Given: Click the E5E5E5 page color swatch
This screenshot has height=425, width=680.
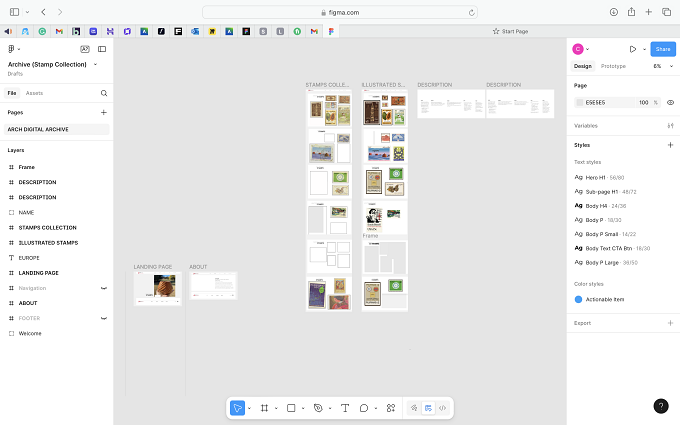Looking at the screenshot, I should [580, 102].
